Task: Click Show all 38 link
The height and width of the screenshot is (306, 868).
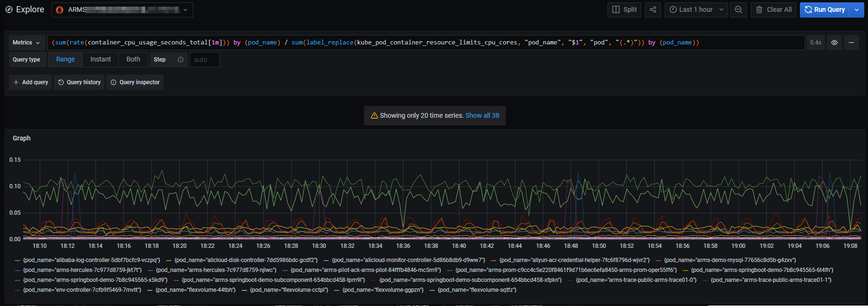Action: (482, 115)
